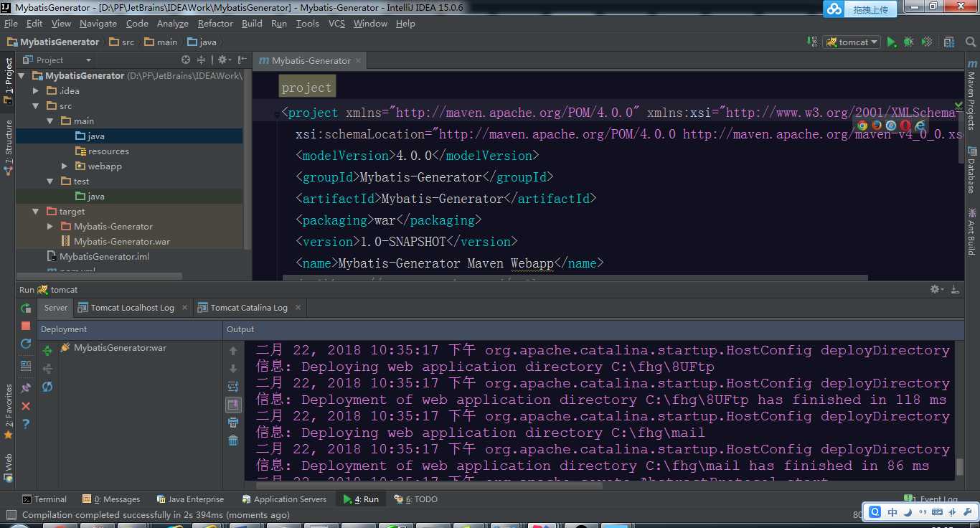Clear all output with trash icon
Screen dimensions: 980x528
pos(233,440)
